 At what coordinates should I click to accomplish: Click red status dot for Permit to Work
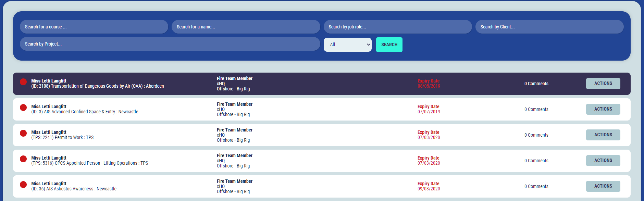(23, 133)
